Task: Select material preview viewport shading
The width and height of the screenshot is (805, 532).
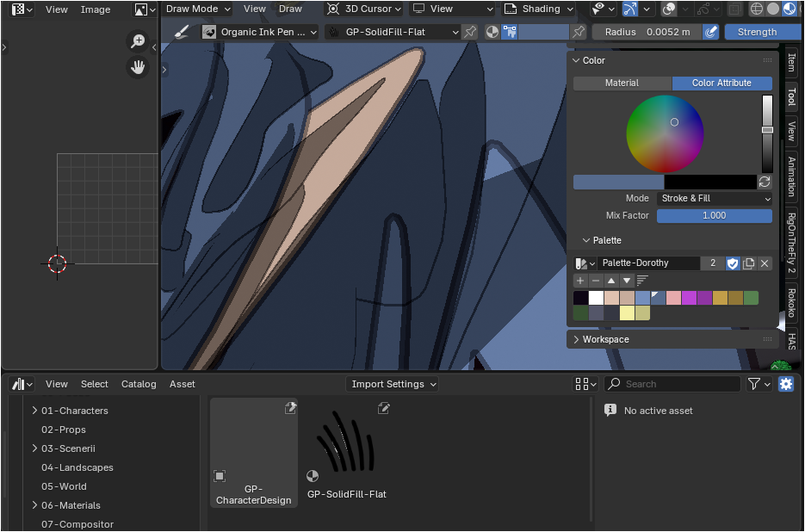Action: click(790, 9)
